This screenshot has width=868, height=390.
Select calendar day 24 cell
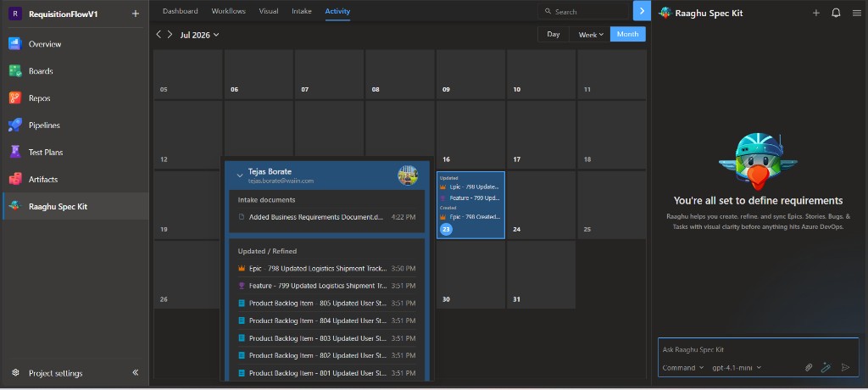pos(542,205)
